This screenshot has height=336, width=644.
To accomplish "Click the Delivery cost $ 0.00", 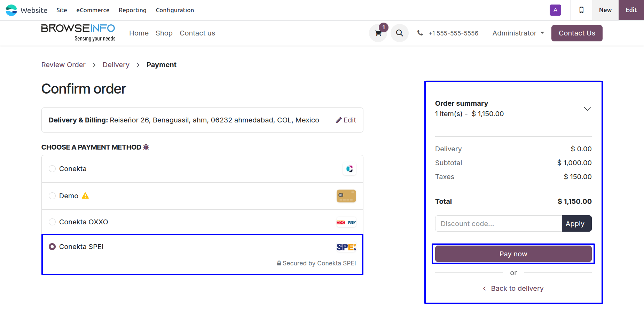I will coord(581,149).
